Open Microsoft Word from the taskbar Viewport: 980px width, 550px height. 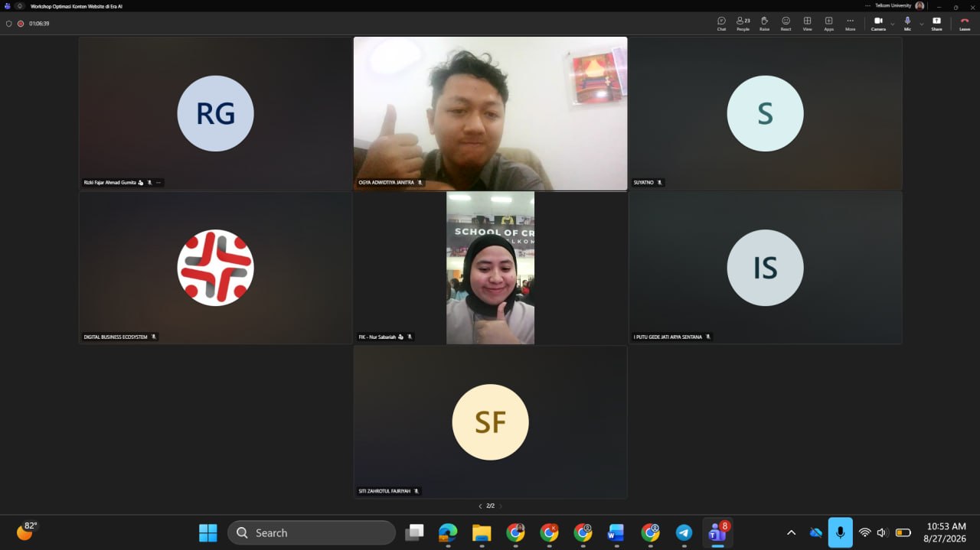click(616, 532)
